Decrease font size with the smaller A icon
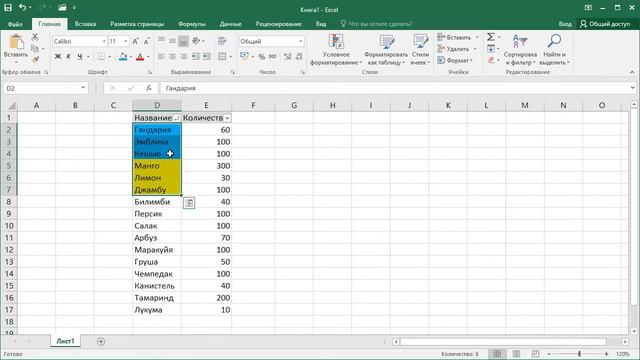640x360 pixels. coord(147,41)
